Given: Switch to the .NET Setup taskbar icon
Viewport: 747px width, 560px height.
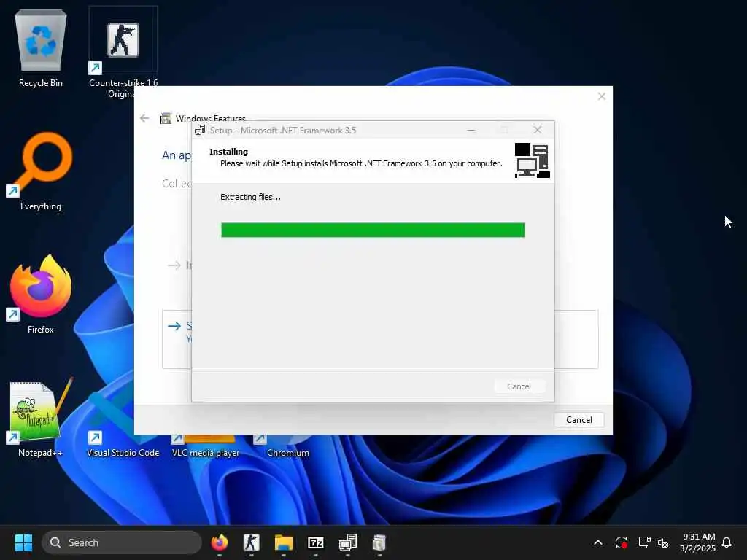Looking at the screenshot, I should 347,542.
